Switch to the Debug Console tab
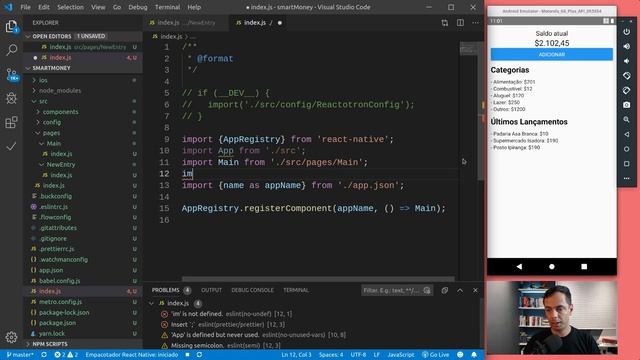The width and height of the screenshot is (640, 360). point(252,290)
